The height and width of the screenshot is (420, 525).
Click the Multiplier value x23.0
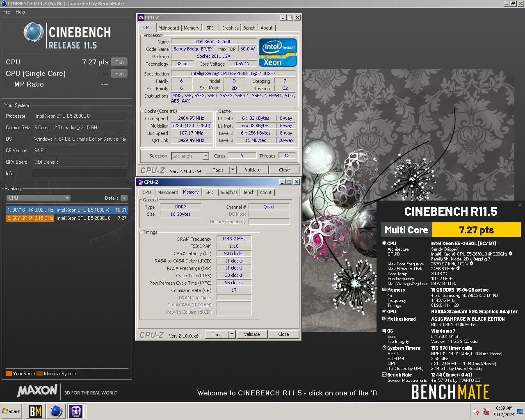[191, 126]
